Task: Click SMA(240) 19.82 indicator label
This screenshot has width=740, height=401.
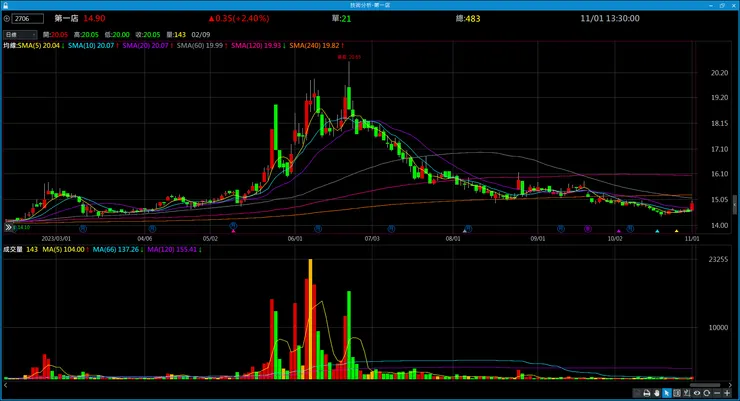Action: coord(316,45)
